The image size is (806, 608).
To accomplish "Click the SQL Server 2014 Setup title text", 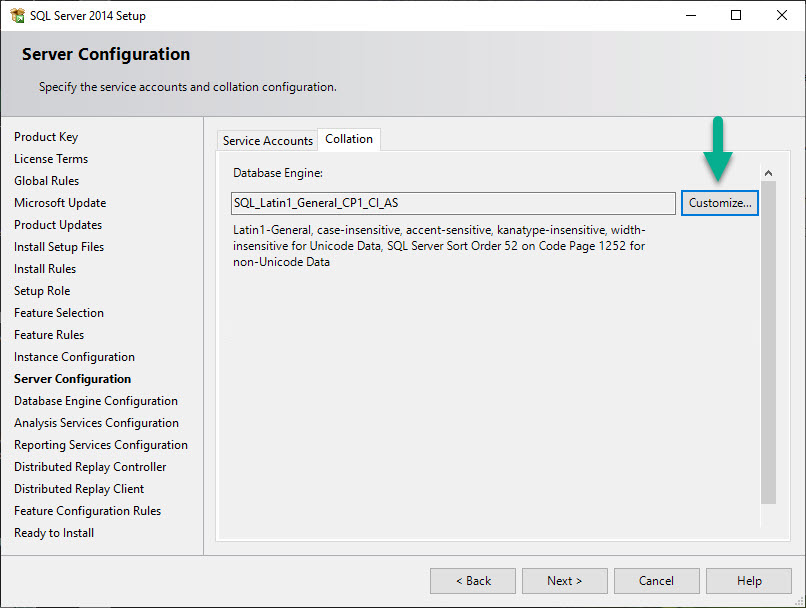I will 88,16.
